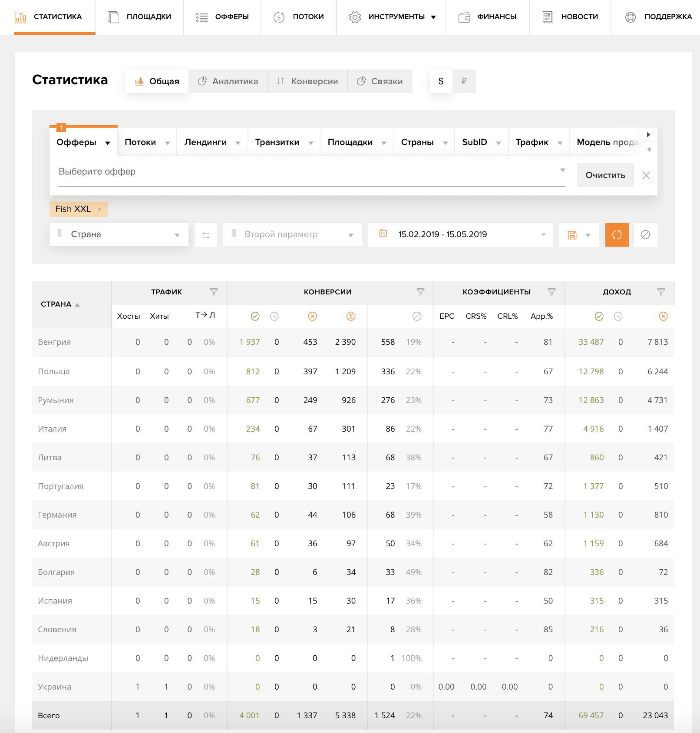Swap grouping parameters icon

tap(206, 235)
